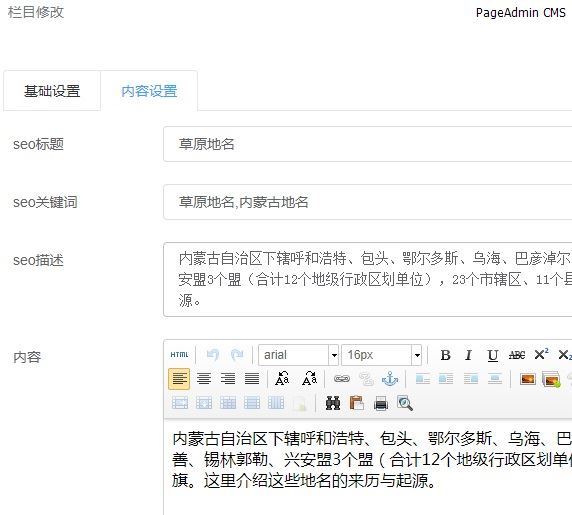
Task: Redo the last edit in the content editor
Action: pyautogui.click(x=237, y=355)
